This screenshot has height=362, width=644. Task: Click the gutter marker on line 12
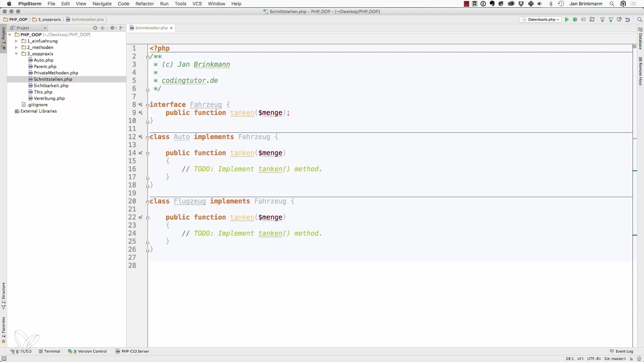tap(141, 137)
